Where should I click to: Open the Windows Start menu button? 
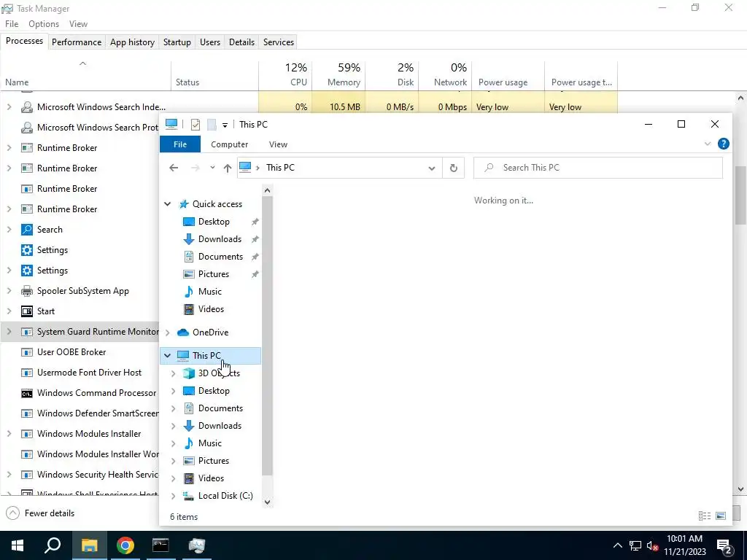point(18,545)
